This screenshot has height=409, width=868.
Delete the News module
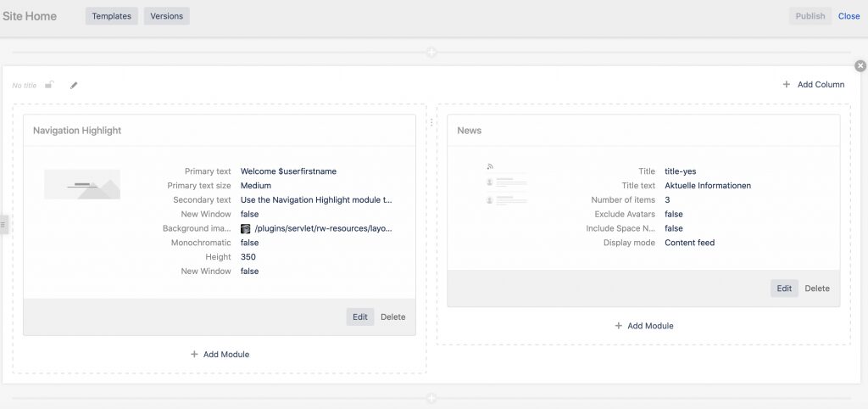click(x=817, y=289)
